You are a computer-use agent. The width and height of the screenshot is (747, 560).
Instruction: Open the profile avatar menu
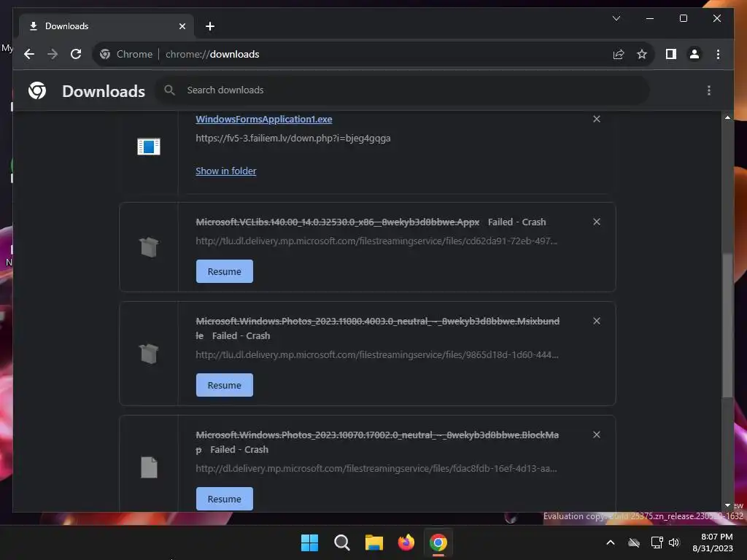(694, 54)
